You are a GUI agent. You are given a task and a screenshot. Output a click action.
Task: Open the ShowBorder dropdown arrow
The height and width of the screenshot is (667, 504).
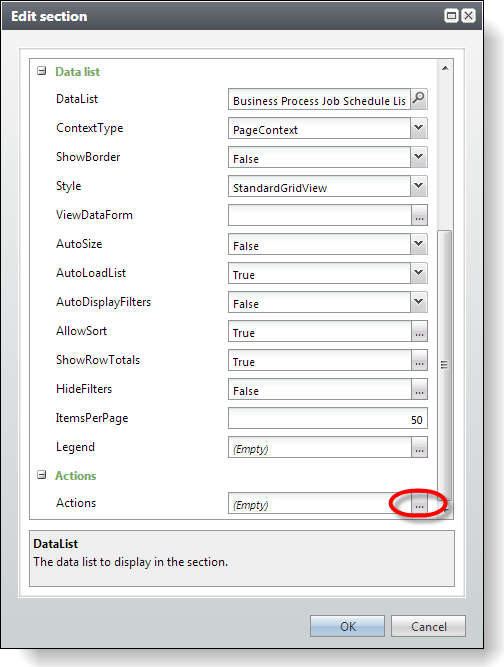(x=419, y=157)
